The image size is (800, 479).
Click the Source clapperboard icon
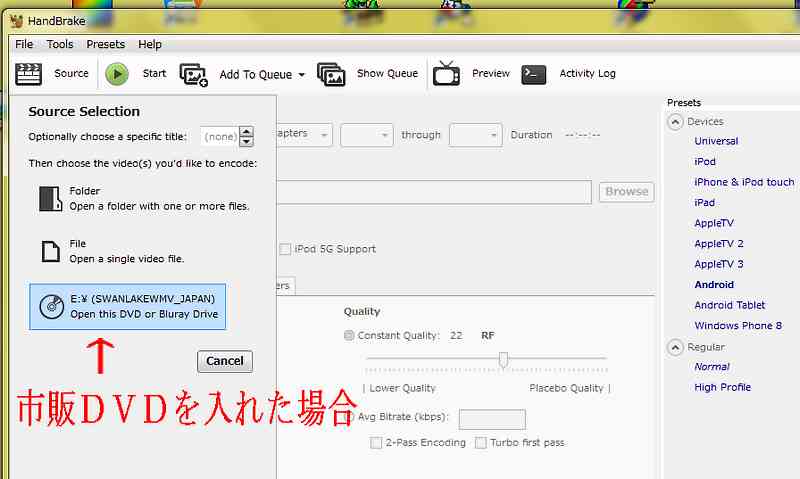click(x=28, y=74)
